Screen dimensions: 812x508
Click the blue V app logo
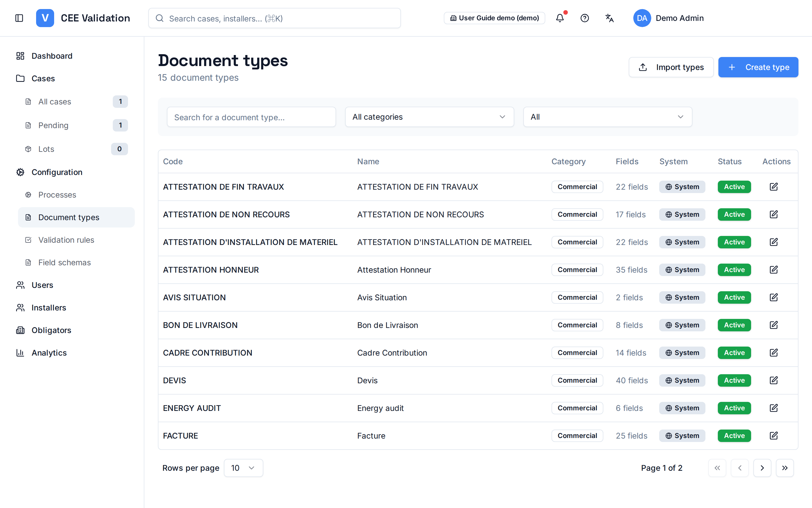[45, 18]
